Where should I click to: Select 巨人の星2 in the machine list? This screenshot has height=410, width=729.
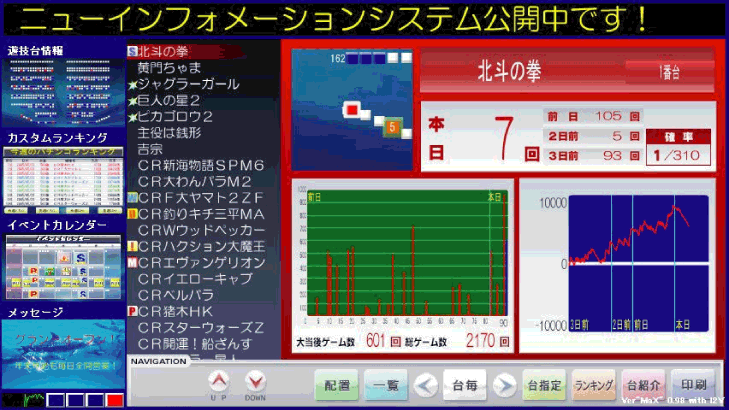click(169, 100)
